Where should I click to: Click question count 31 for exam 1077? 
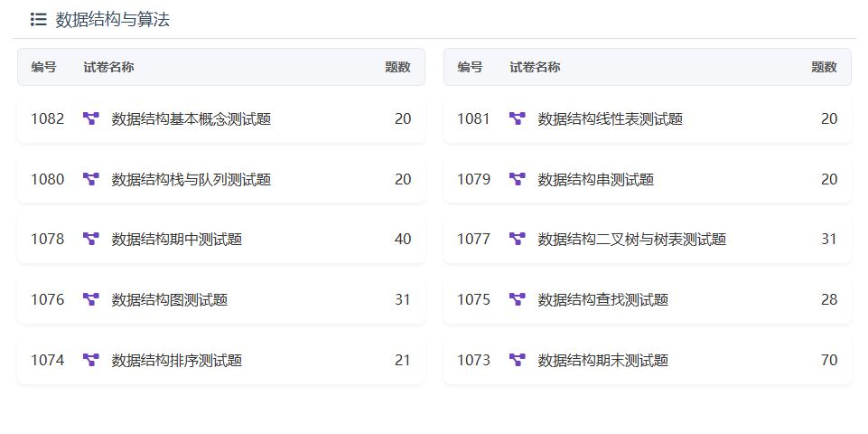pos(829,239)
